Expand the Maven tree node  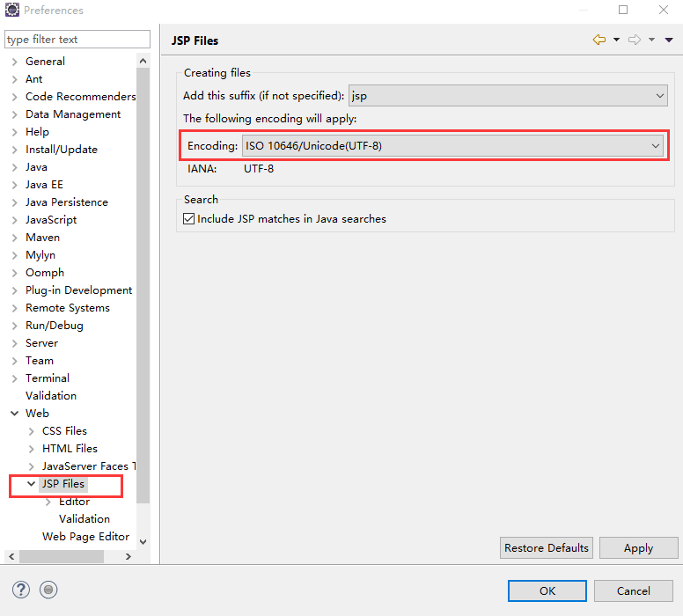(x=14, y=238)
